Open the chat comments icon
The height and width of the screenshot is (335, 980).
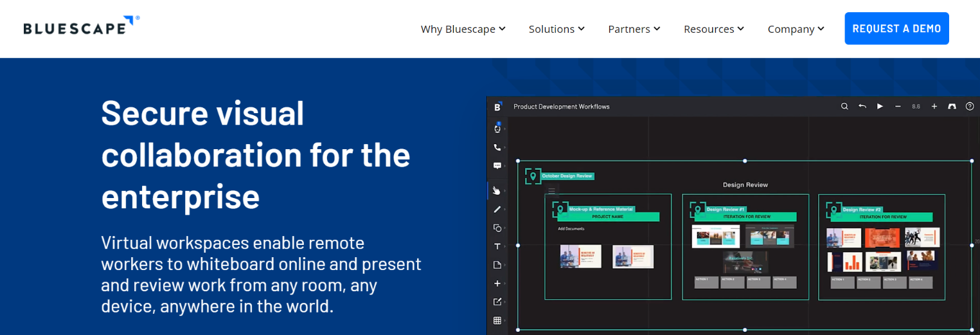tap(497, 166)
